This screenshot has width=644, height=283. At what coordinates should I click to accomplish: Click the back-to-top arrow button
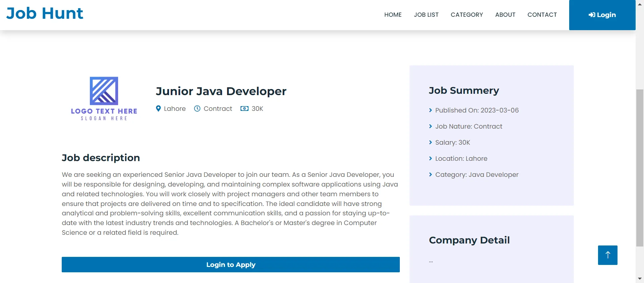[607, 255]
